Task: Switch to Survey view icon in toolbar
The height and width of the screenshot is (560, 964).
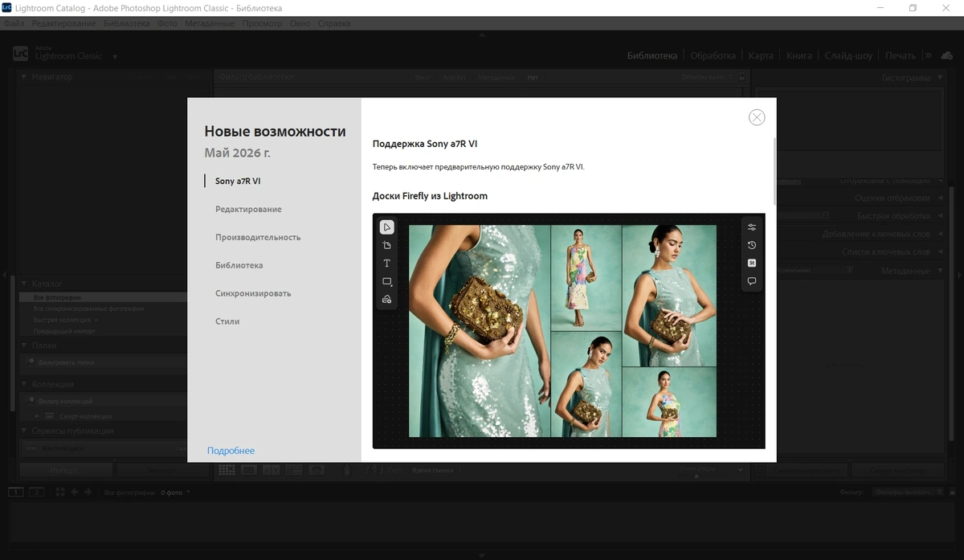Action: (x=293, y=470)
